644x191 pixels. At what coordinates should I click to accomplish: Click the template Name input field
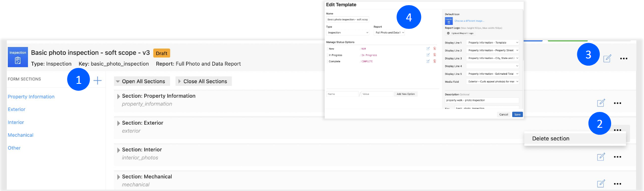click(347, 19)
